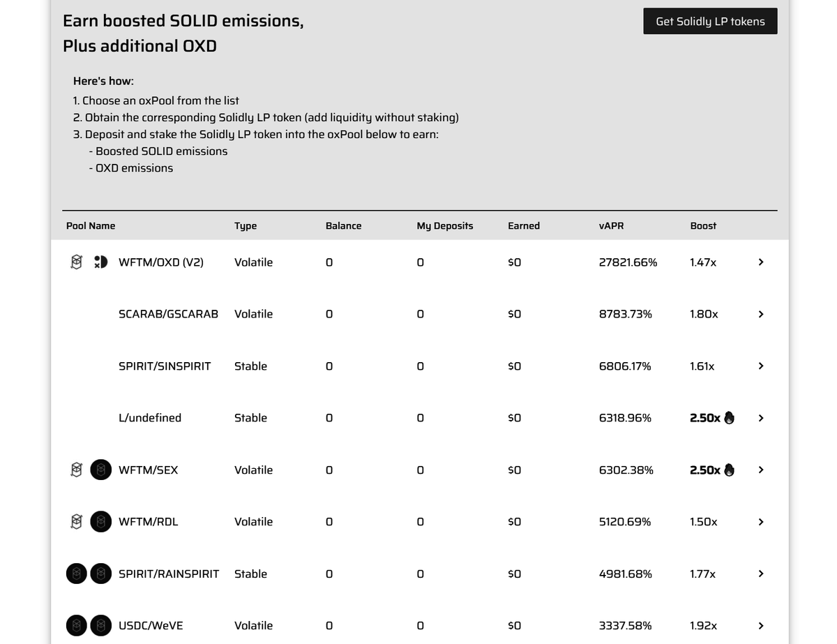
Task: Click the RAINSPIRIT token icon
Action: coord(101,574)
